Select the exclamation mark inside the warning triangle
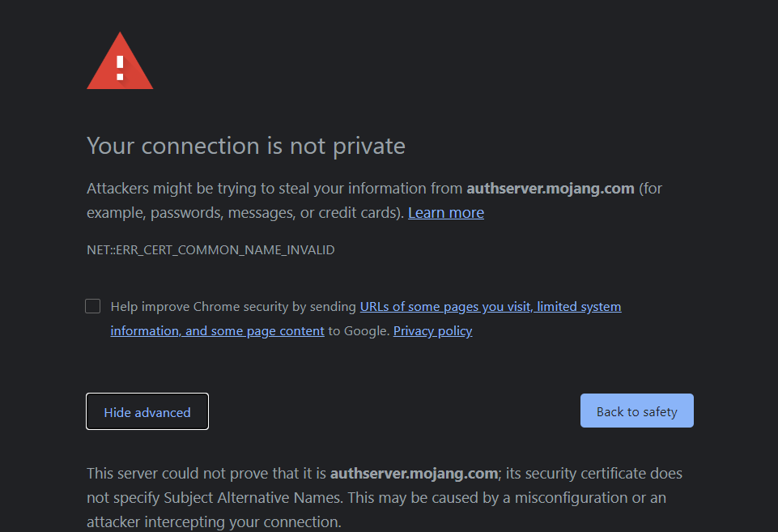 tap(120, 65)
